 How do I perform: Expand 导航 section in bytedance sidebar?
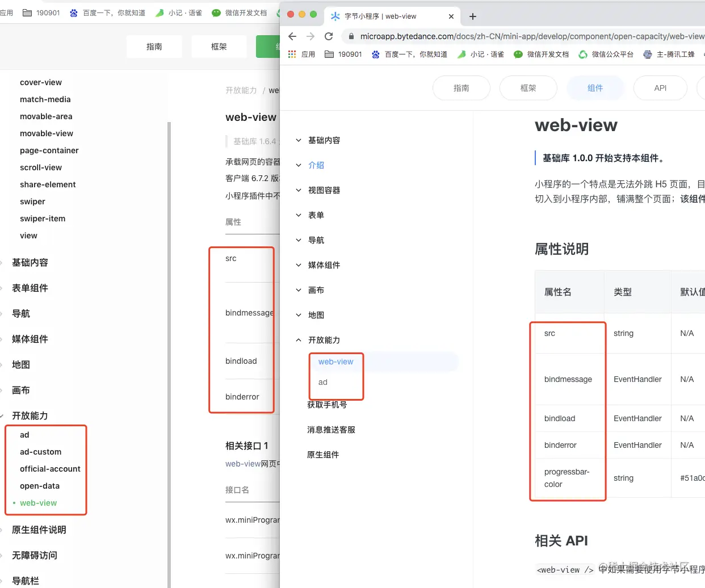[x=310, y=240]
